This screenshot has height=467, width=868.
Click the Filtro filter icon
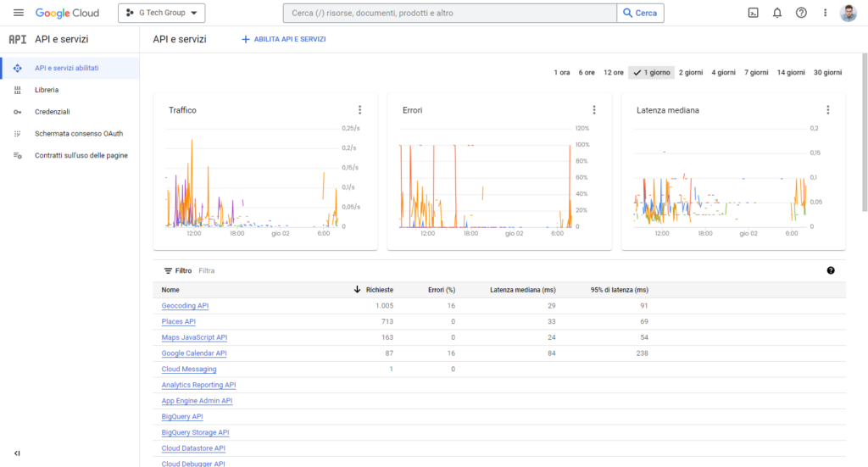point(168,270)
